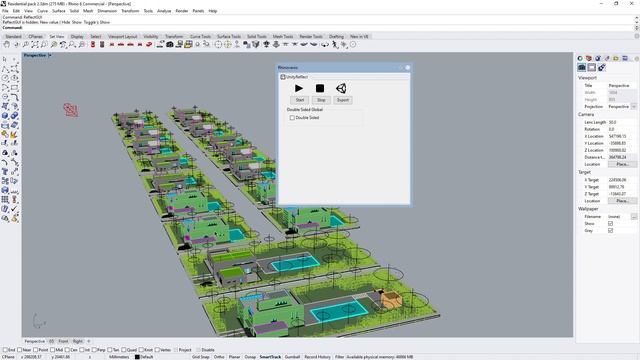Add a new viewport tab with plus
640x360 pixels.
pyautogui.click(x=89, y=341)
